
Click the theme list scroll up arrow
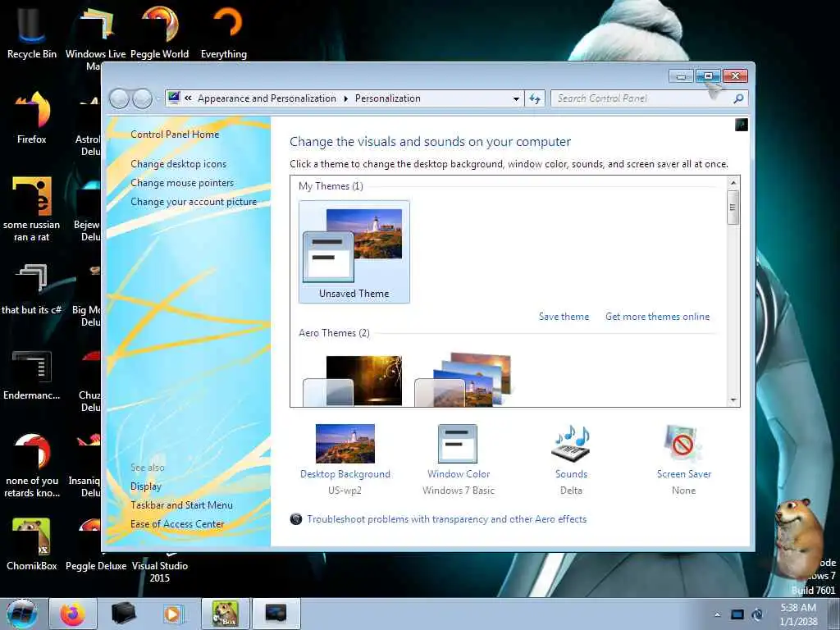[x=733, y=183]
